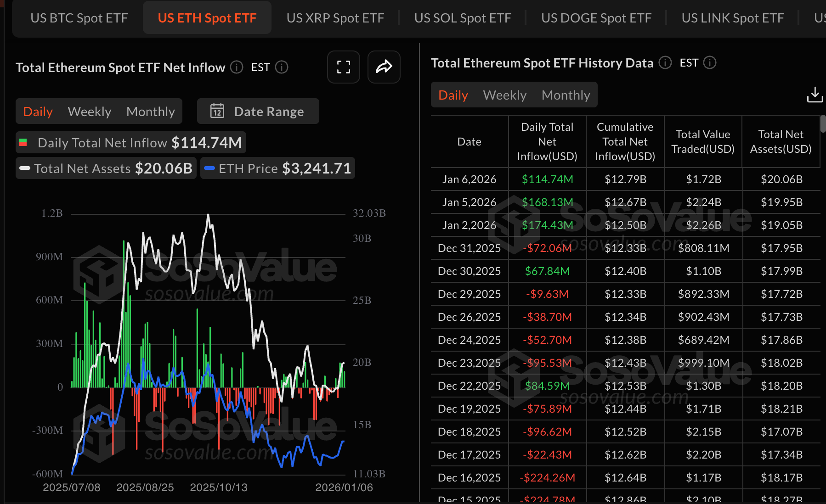826x504 pixels.
Task: Switch to the US BTC Spot ETF tab
Action: (79, 17)
